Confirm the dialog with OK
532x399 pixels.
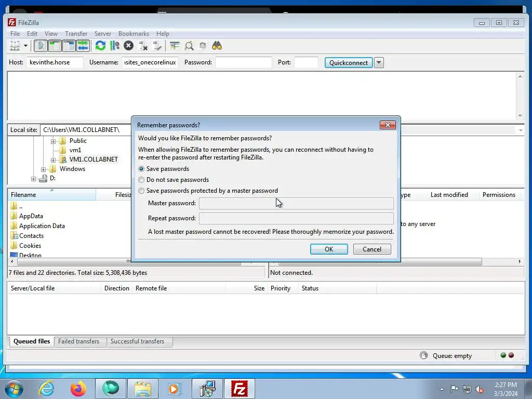(x=329, y=249)
